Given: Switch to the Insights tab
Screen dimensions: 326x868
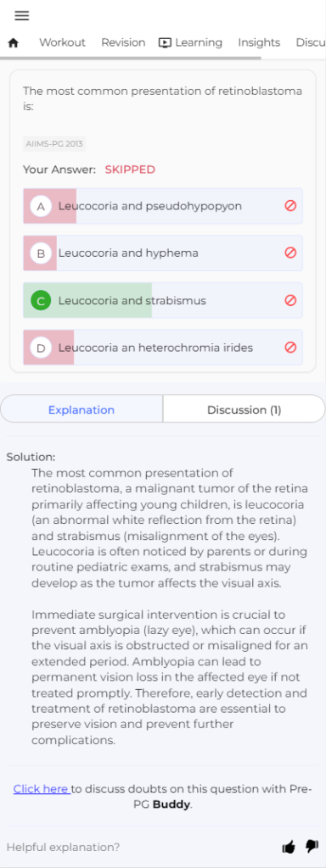Looking at the screenshot, I should click(259, 42).
